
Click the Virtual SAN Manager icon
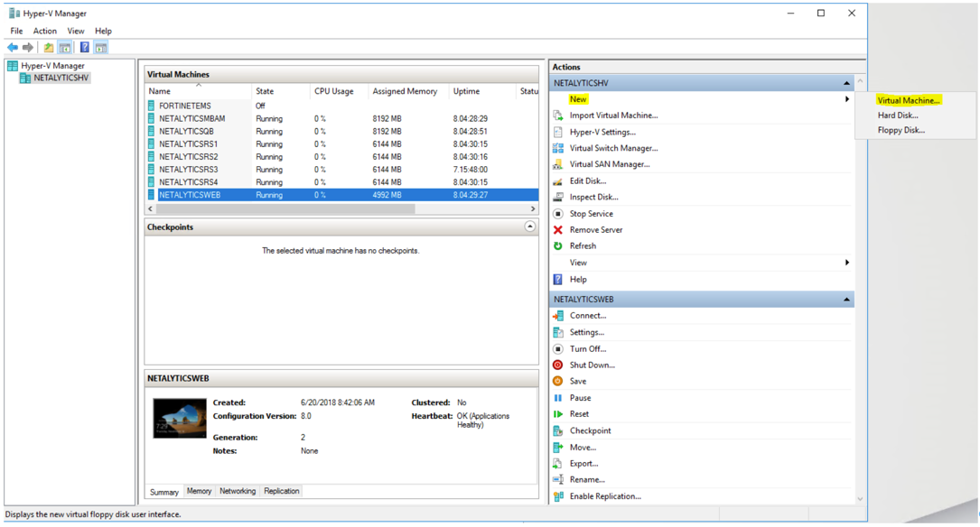click(558, 164)
